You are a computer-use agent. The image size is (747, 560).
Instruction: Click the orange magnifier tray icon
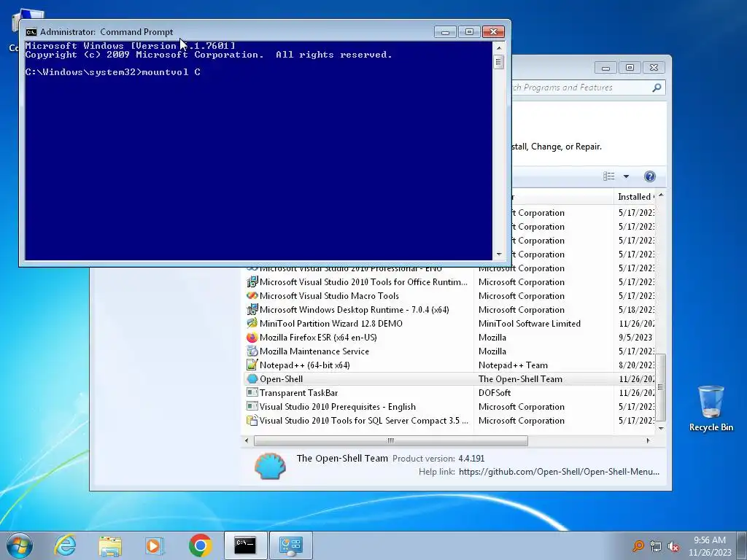coord(638,546)
